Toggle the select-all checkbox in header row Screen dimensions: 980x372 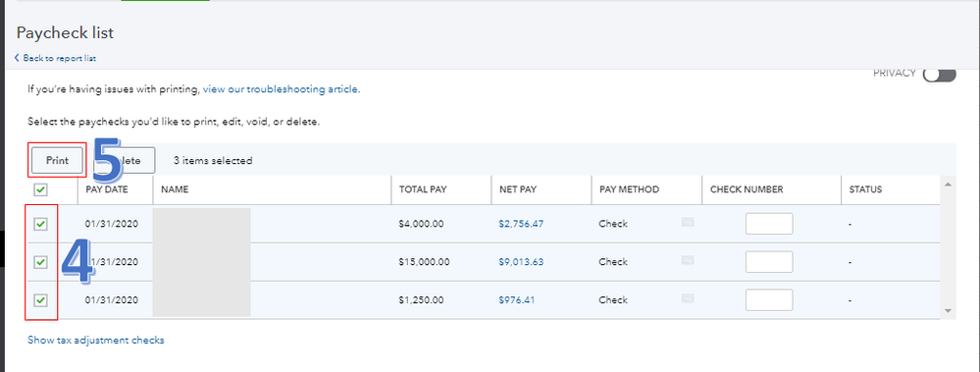(40, 189)
